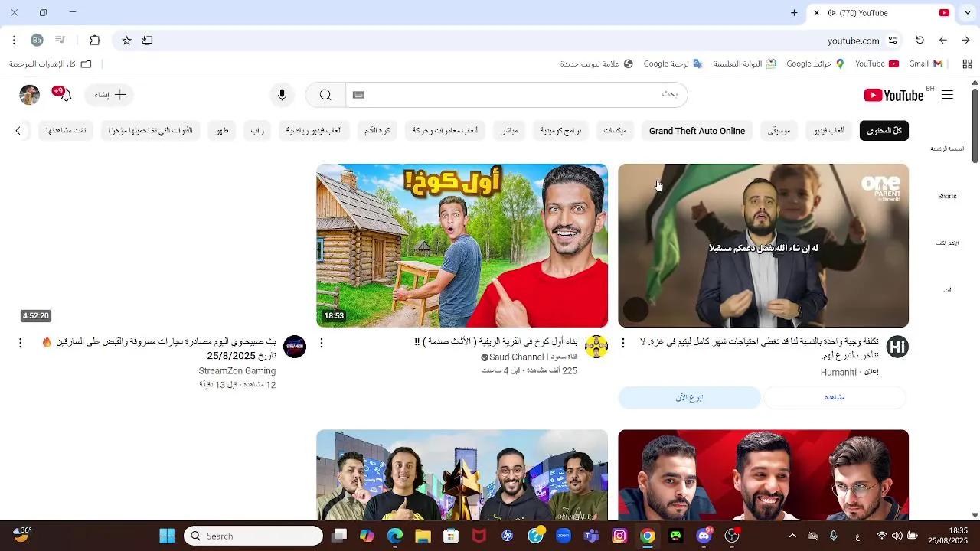
Task: Click the Humaniti channel Hi avatar
Action: (x=897, y=347)
